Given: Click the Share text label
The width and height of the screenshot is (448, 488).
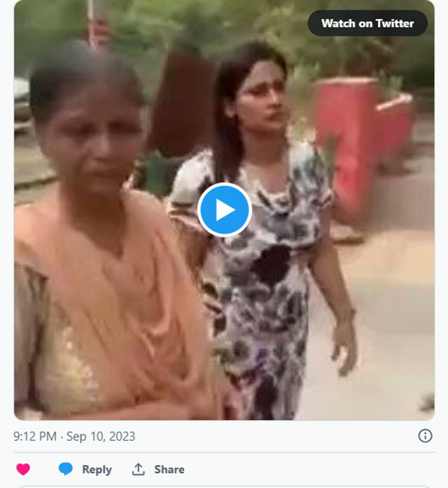Looking at the screenshot, I should coord(169,470).
